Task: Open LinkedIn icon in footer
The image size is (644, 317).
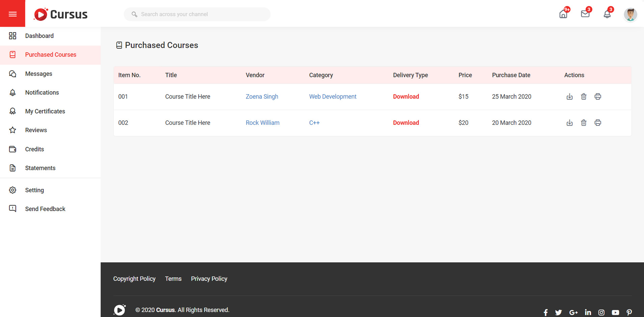Action: point(588,313)
